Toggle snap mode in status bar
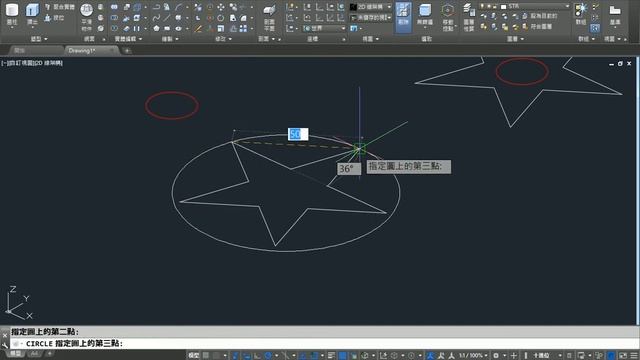 tap(216, 356)
